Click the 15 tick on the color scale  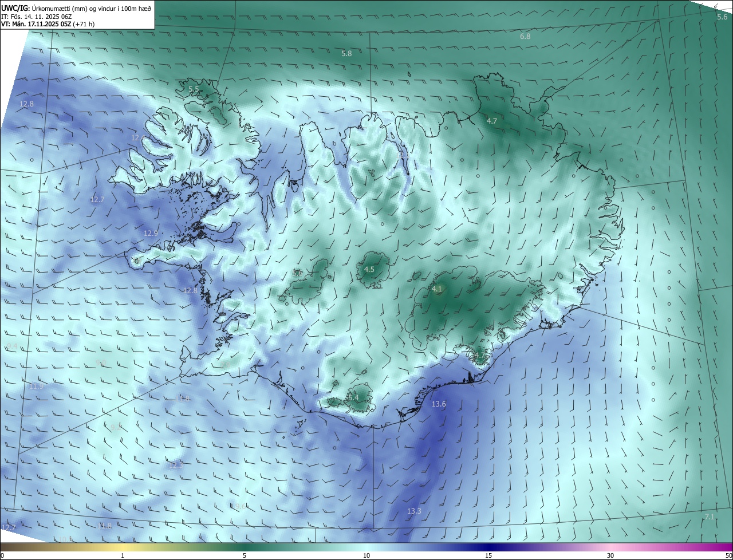tap(488, 556)
